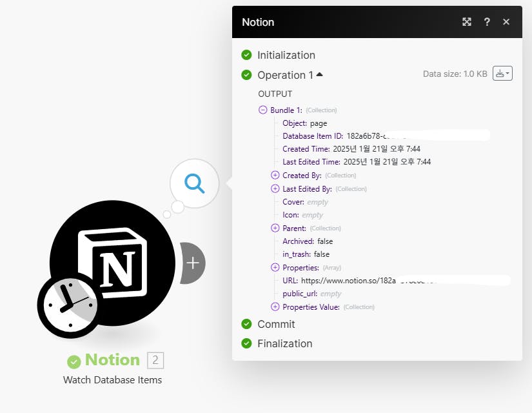Image resolution: width=532 pixels, height=413 pixels.
Task: Click the green status check beside Notion label
Action: click(74, 362)
